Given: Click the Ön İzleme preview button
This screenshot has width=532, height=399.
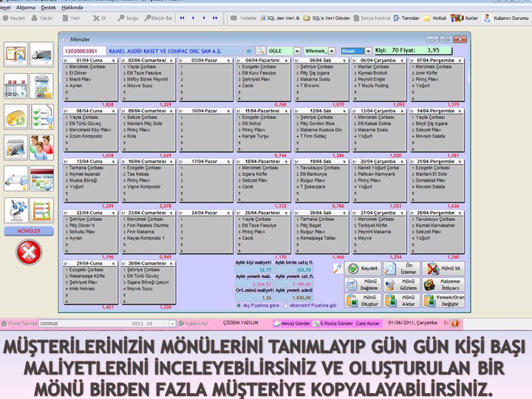Looking at the screenshot, I should click(x=400, y=269).
